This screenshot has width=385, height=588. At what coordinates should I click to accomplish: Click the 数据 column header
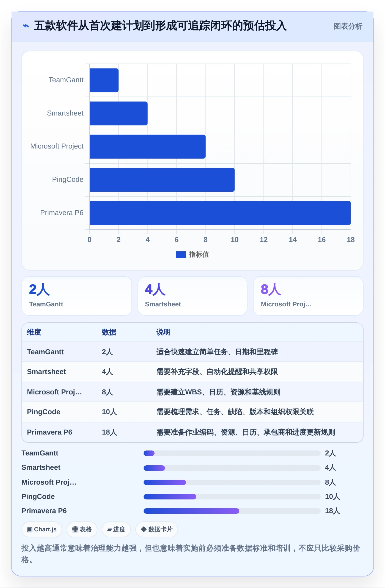tap(109, 332)
